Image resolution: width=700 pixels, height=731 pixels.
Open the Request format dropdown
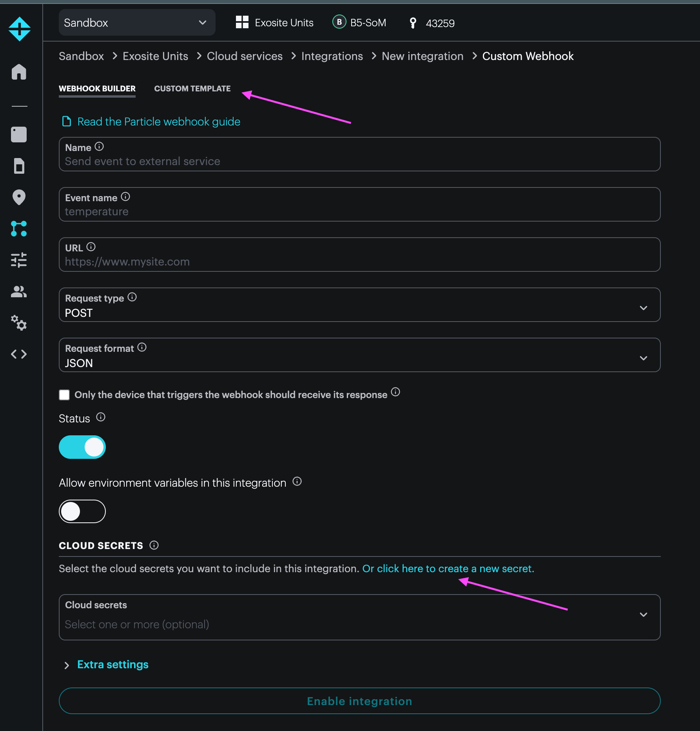coord(643,358)
